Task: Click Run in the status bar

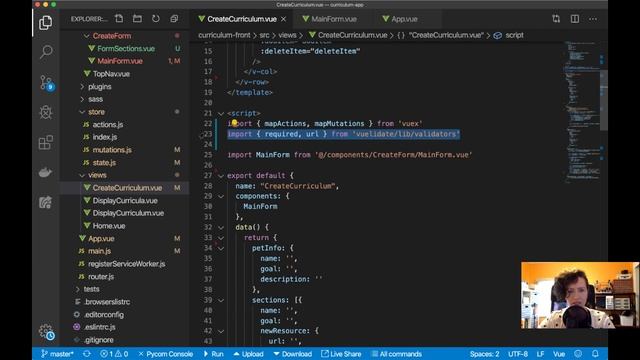Action: (x=213, y=354)
